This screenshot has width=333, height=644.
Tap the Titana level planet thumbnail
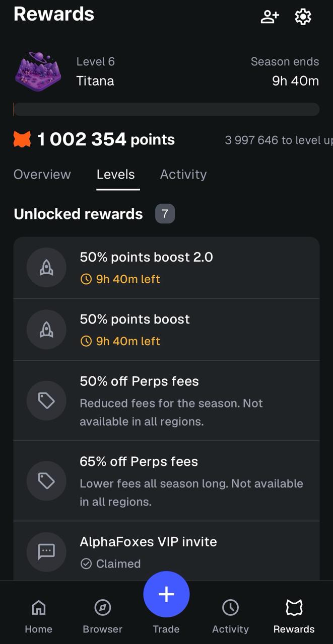pos(38,71)
